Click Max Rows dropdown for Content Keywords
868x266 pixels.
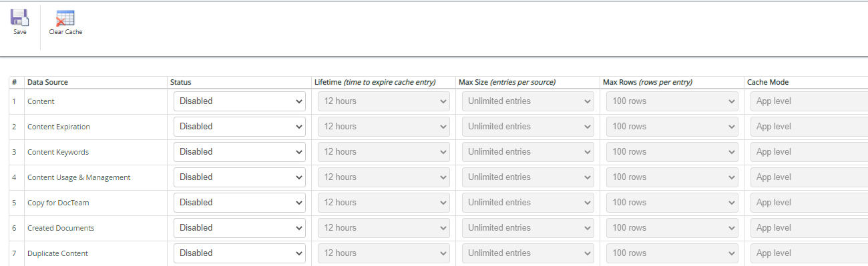672,152
